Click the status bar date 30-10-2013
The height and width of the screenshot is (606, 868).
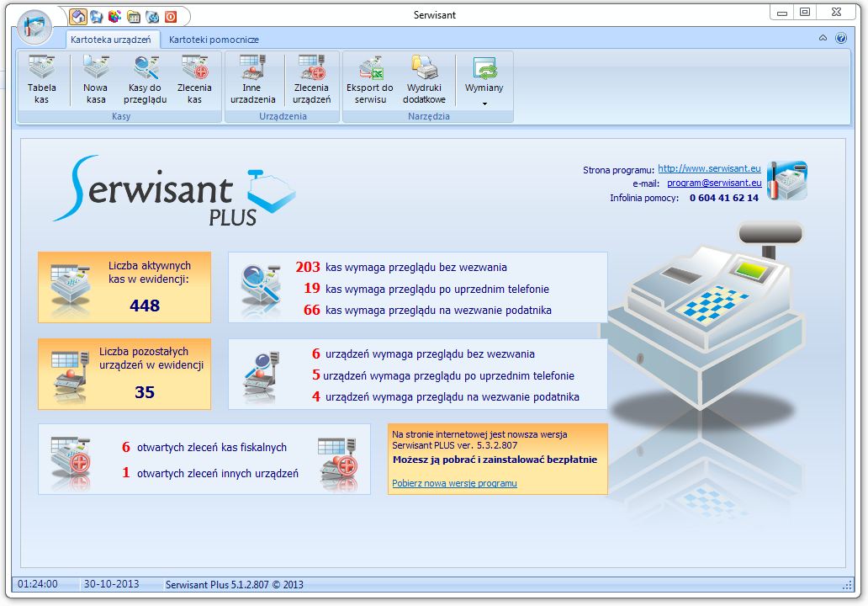[111, 584]
